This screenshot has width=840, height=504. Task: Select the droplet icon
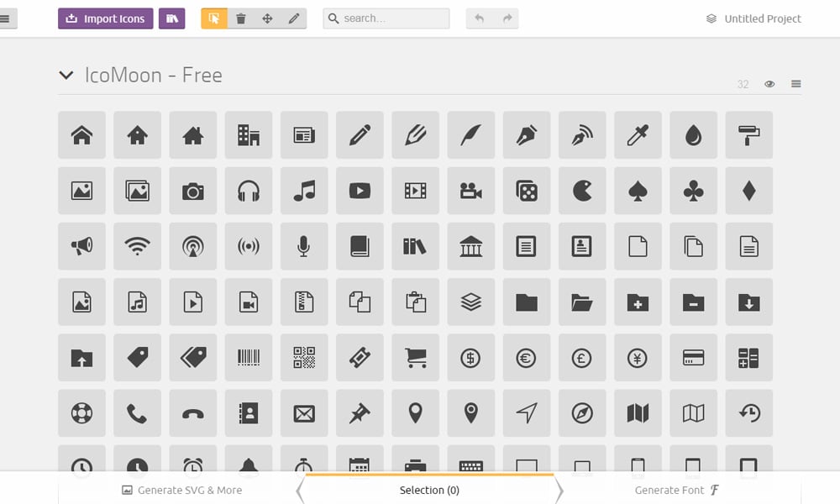[x=694, y=135]
